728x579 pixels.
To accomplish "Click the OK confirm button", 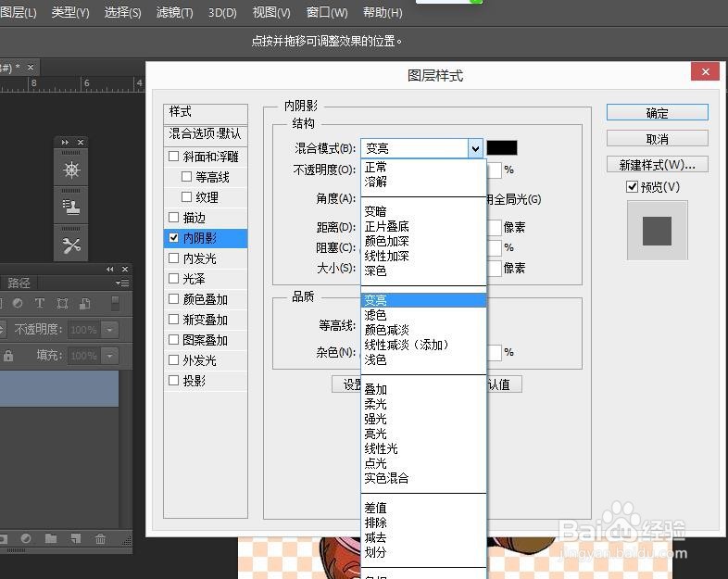I will click(x=657, y=112).
